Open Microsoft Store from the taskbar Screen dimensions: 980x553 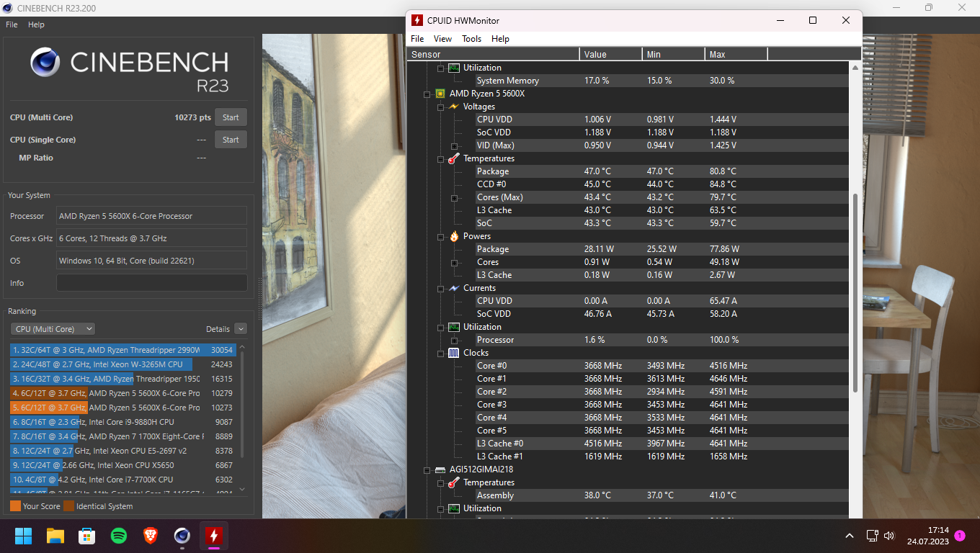coord(87,536)
